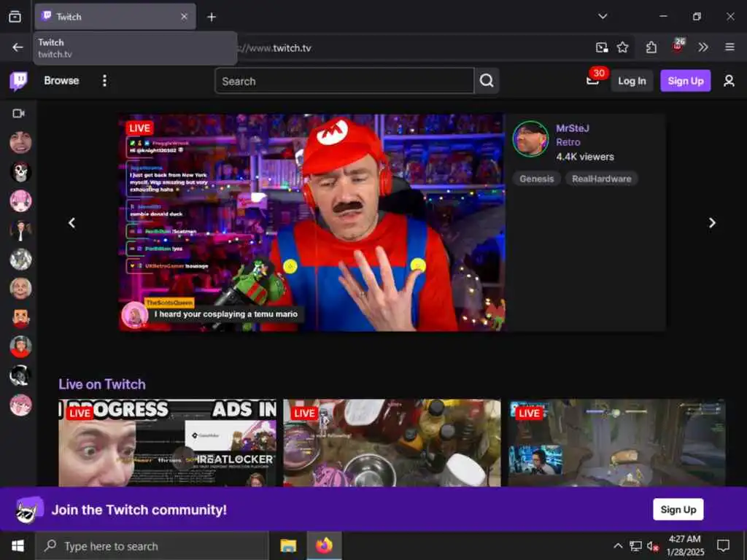Go back with the browser back arrow
747x560 pixels.
tap(18, 47)
